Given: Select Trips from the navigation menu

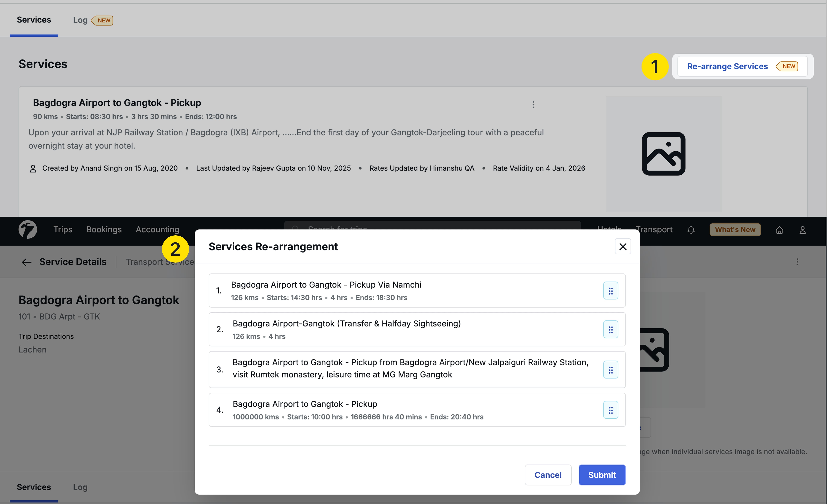Looking at the screenshot, I should click(x=63, y=229).
